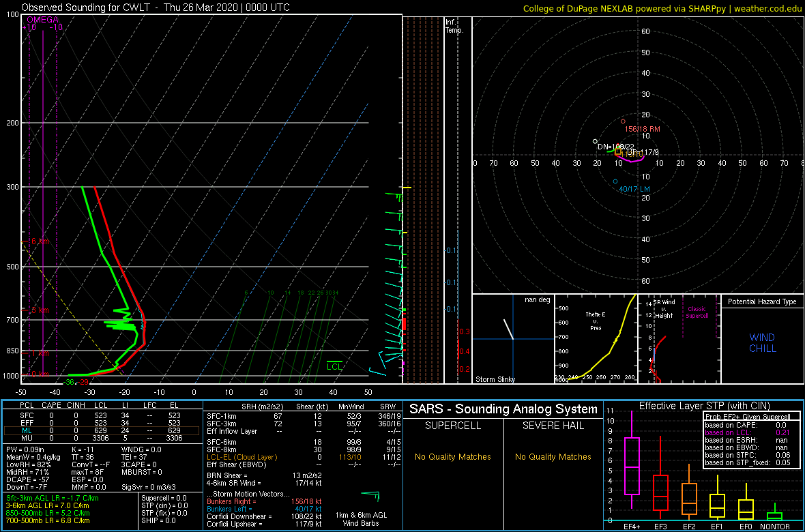
Task: Click No Quality Matches under SEVERE HAIL
Action: (x=553, y=456)
